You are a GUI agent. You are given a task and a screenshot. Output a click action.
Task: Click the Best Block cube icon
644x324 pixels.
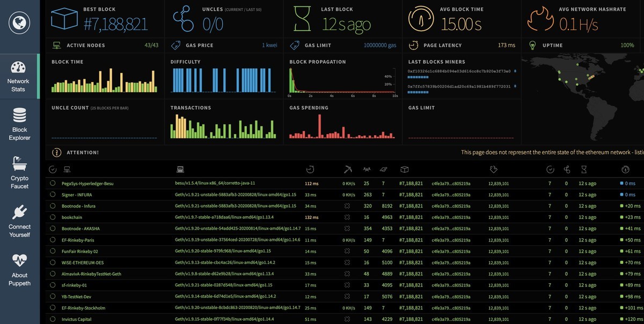pyautogui.click(x=63, y=19)
